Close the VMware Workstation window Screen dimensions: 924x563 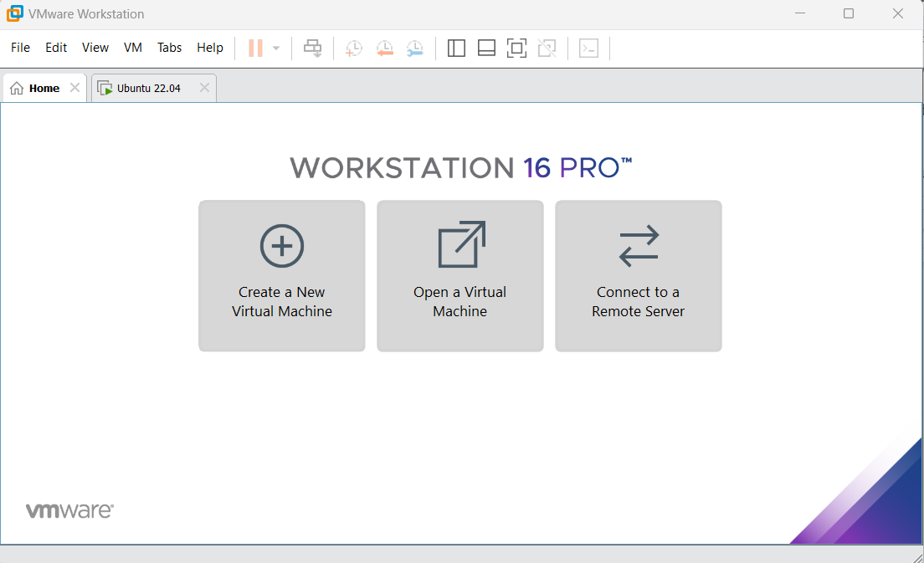coord(897,13)
